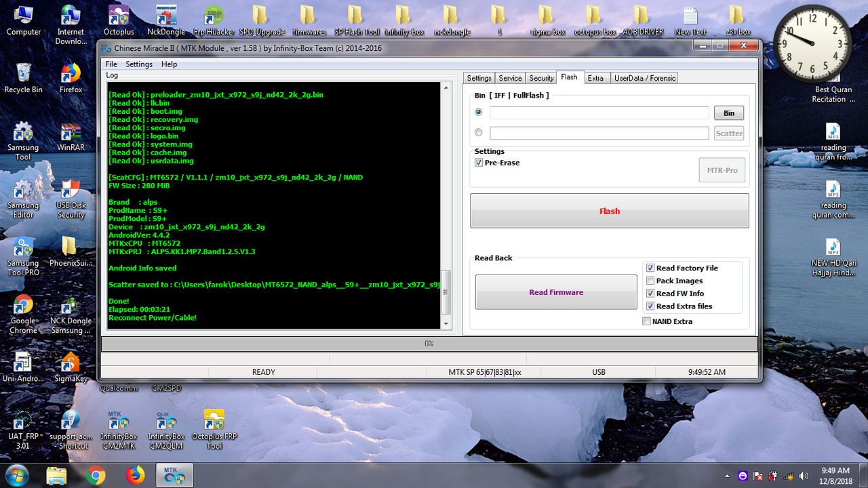868x488 pixels.
Task: Launch InfinityBox CM2MTK shortcut
Action: click(119, 430)
